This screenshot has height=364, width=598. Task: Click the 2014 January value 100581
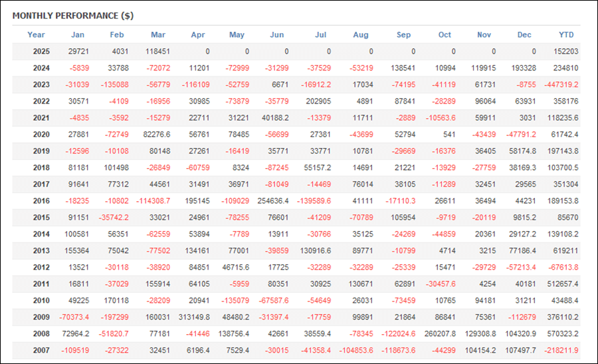[76, 234]
